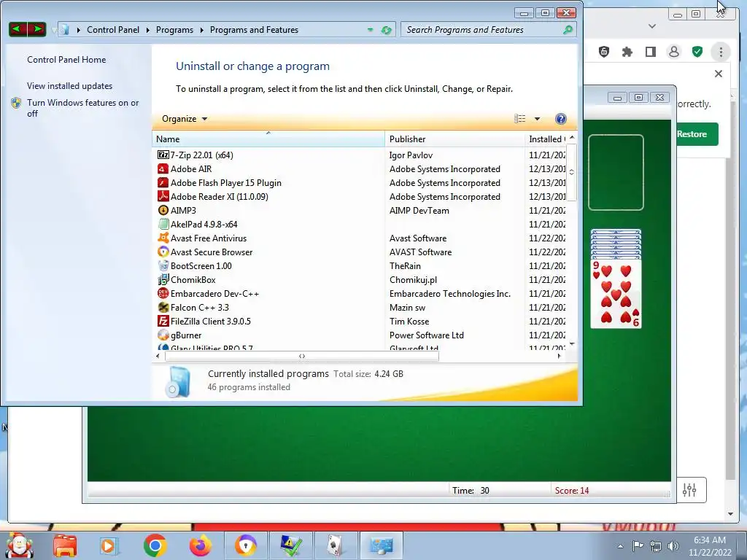
Task: Click publisher Igor Pavlov cell
Action: coord(411,155)
